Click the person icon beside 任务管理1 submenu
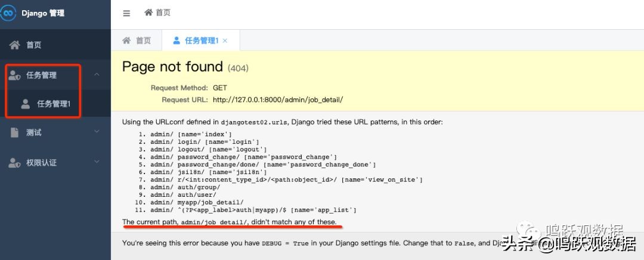The height and width of the screenshot is (260, 644). point(26,104)
